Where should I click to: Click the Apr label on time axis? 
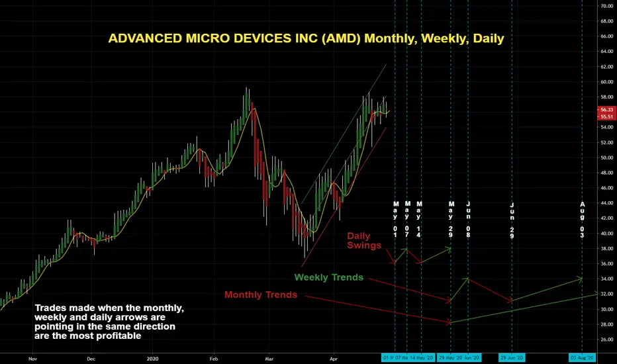coord(333,359)
